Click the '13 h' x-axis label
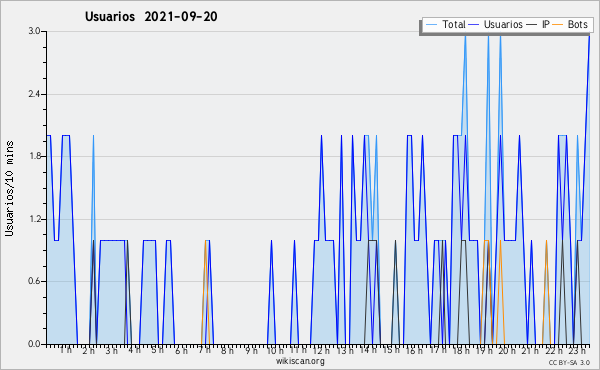600x370 pixels. (x=345, y=351)
